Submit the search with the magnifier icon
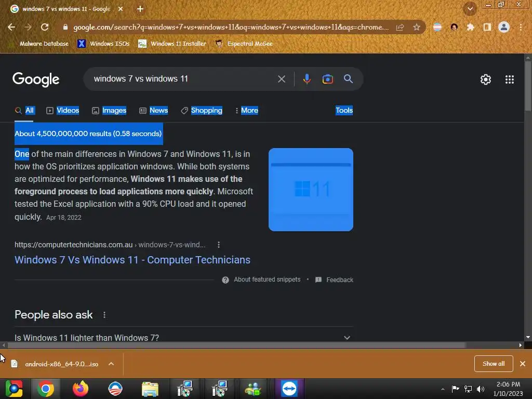The image size is (532, 399). pos(348,79)
